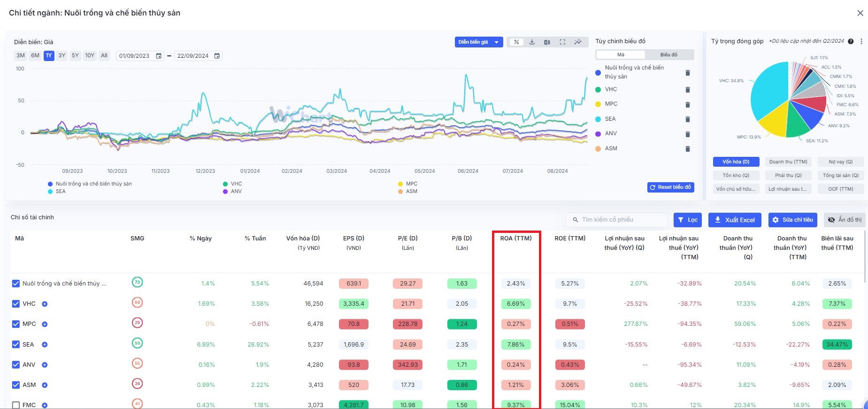Screen dimensions: 868x409
Task: Uncheck the ANV checkbox
Action: tap(16, 364)
